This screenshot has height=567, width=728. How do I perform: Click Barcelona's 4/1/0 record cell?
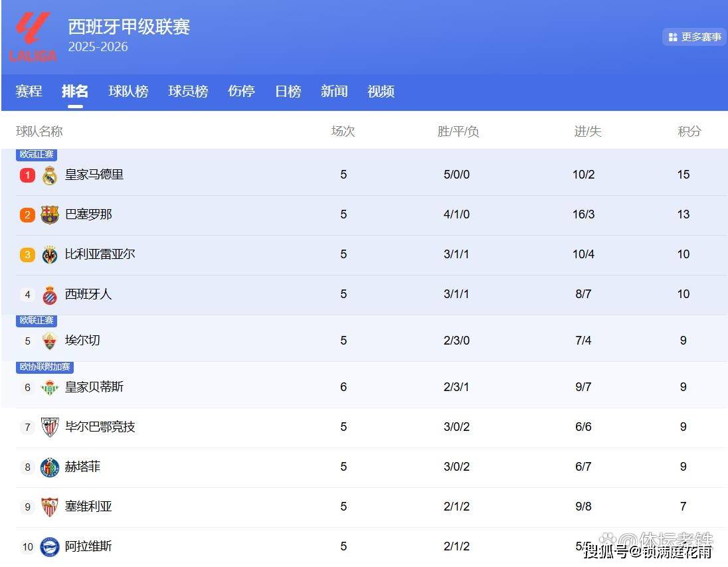tap(456, 214)
